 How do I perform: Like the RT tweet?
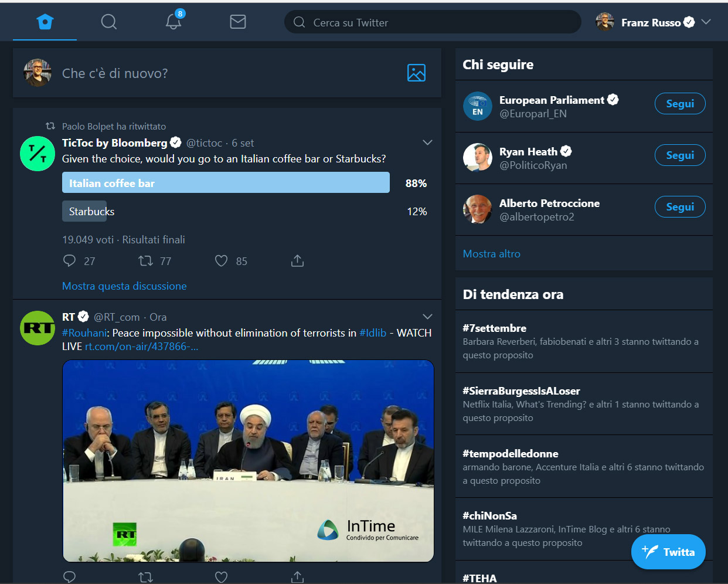(x=221, y=577)
